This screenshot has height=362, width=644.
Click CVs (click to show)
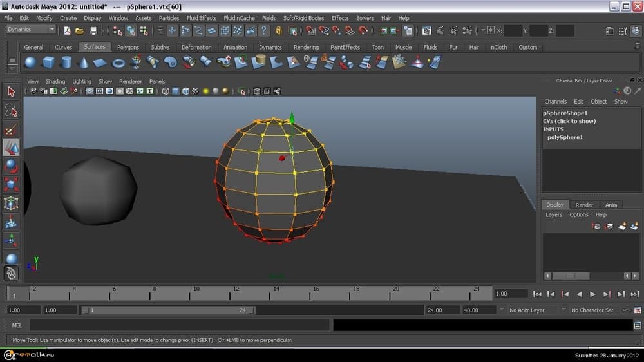point(569,121)
